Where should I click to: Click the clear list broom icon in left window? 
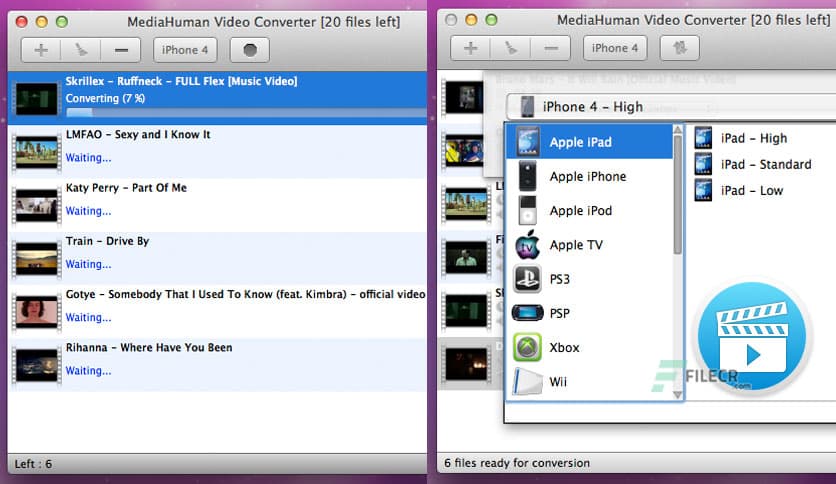81,50
